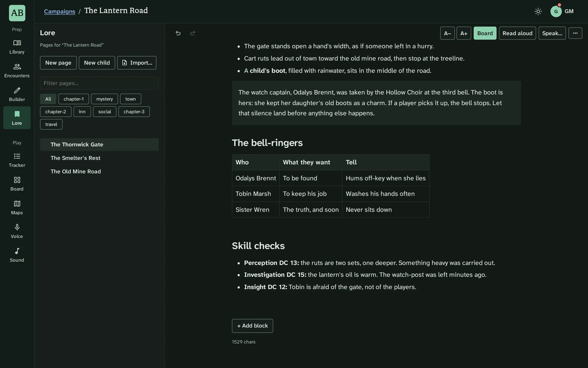Open the Import... dialog

point(137,63)
